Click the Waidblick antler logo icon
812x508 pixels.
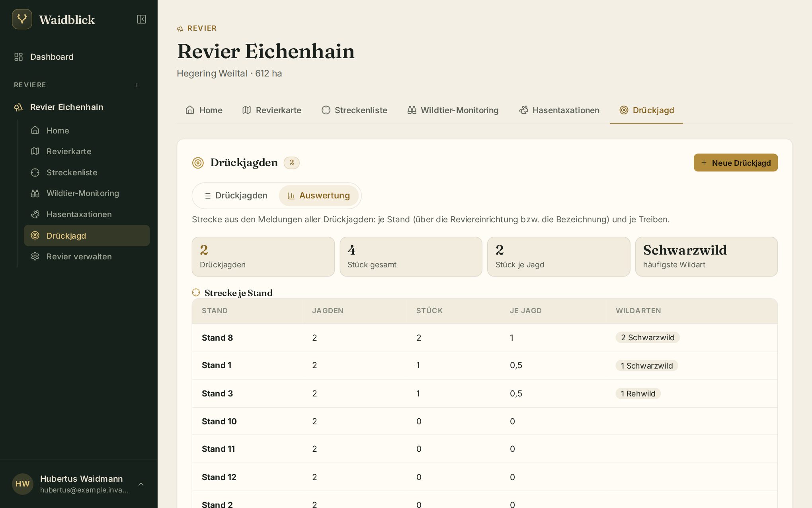[x=22, y=19]
